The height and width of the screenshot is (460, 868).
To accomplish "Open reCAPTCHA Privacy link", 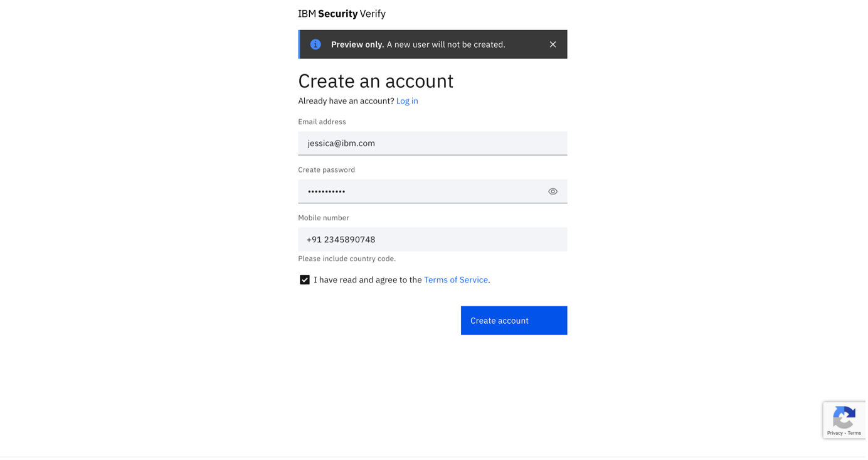I will point(835,433).
